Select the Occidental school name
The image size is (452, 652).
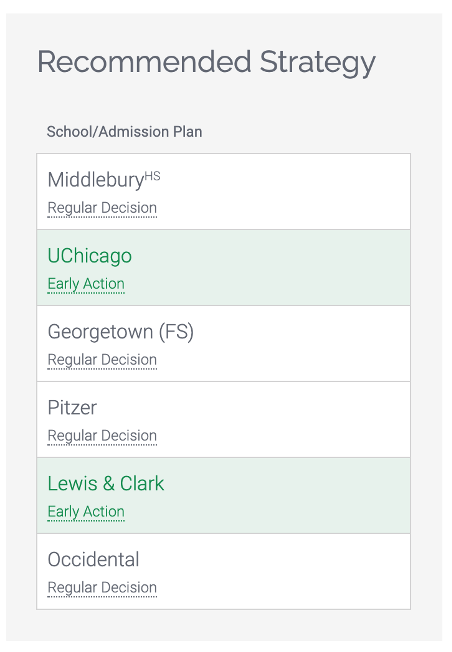(x=94, y=559)
